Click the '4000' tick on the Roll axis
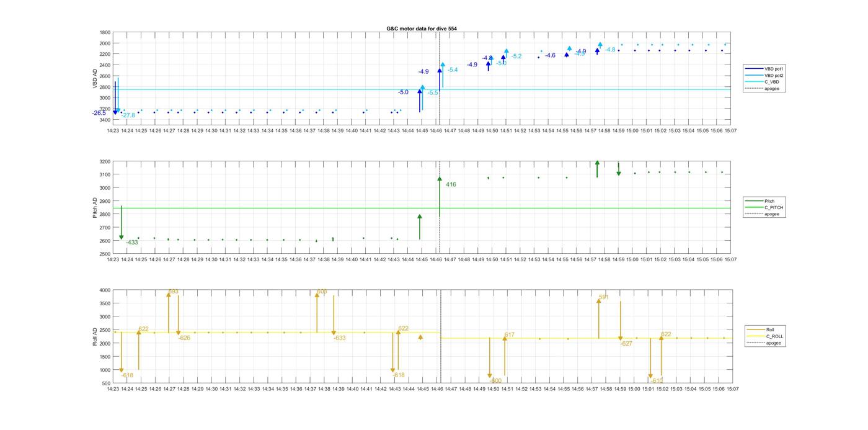This screenshot has height=430, width=868. tap(105, 290)
